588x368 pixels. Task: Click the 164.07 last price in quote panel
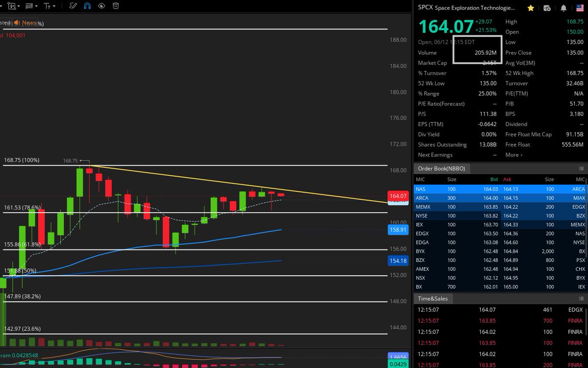tap(446, 26)
